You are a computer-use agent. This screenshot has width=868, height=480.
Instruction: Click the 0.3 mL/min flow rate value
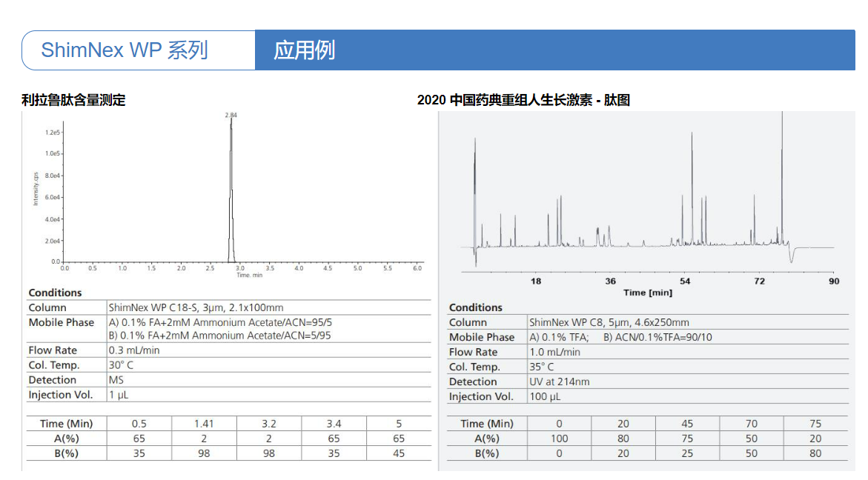coord(134,350)
